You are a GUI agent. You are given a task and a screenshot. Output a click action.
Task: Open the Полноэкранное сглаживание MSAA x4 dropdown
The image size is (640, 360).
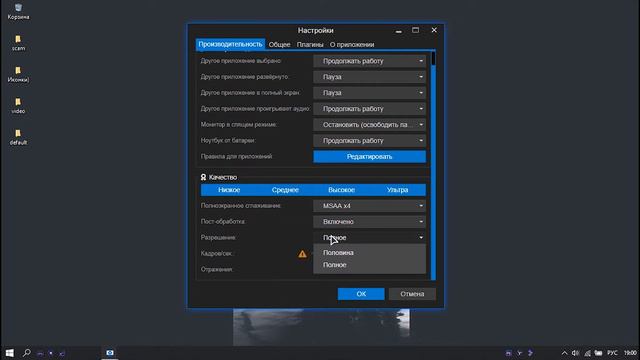tap(369, 206)
